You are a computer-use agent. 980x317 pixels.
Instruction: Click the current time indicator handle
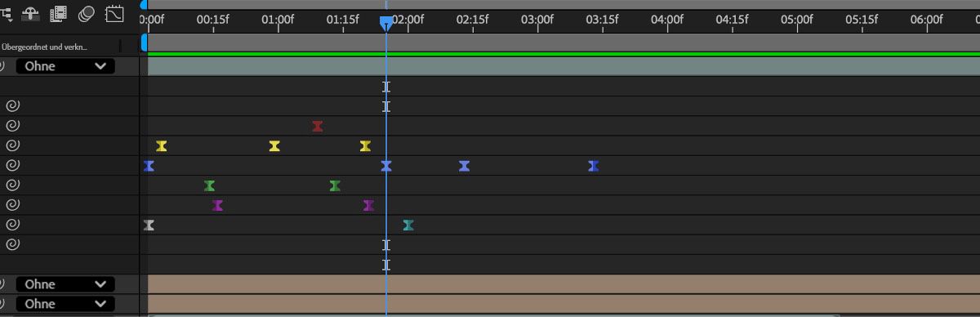pos(386,24)
